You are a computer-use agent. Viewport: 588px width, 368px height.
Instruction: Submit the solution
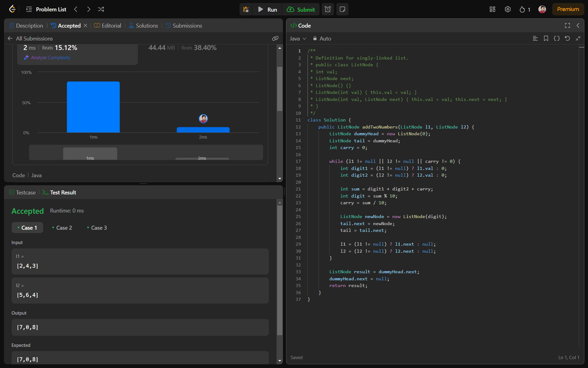tap(301, 9)
